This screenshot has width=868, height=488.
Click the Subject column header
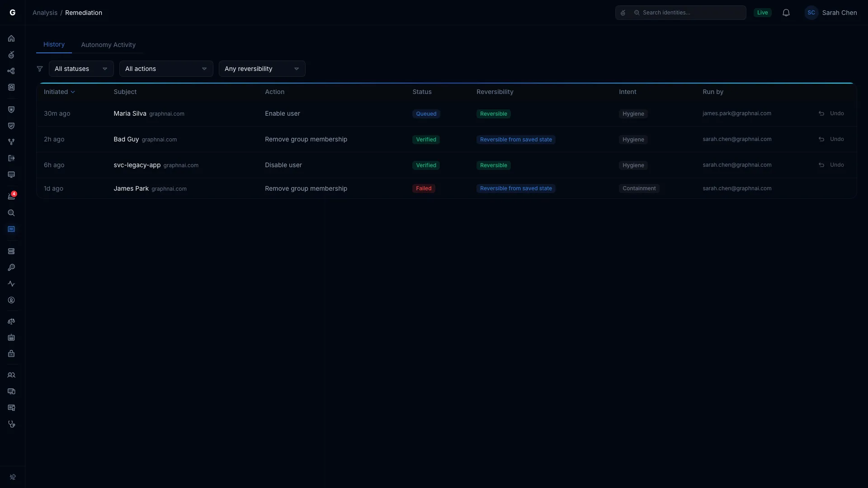(125, 92)
